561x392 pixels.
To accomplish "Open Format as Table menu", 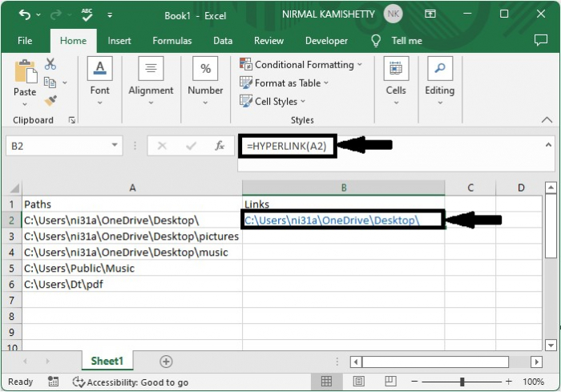I will (x=284, y=83).
